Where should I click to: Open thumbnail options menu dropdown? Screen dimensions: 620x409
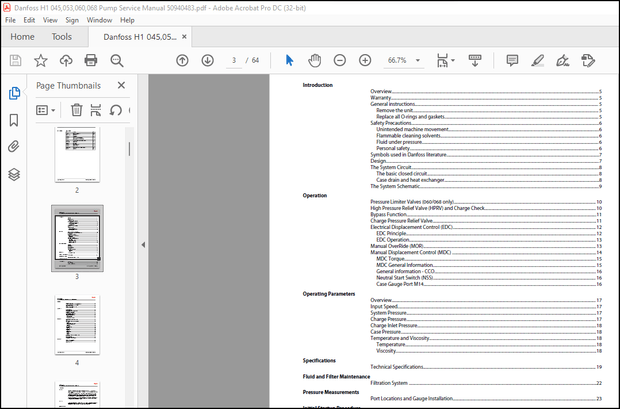click(45, 110)
